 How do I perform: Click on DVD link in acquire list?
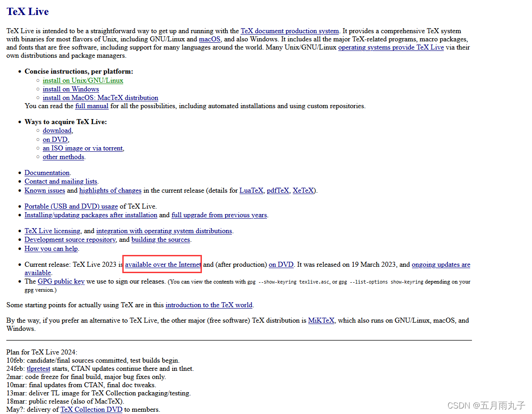(x=55, y=140)
